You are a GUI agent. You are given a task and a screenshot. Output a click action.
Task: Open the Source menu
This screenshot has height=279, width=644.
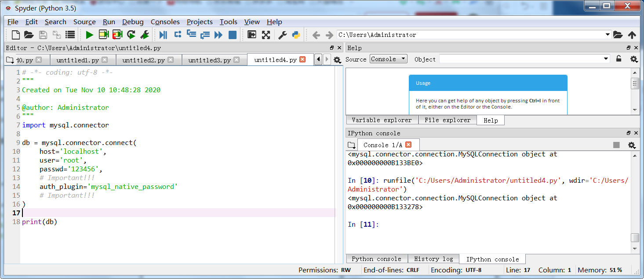tap(84, 22)
